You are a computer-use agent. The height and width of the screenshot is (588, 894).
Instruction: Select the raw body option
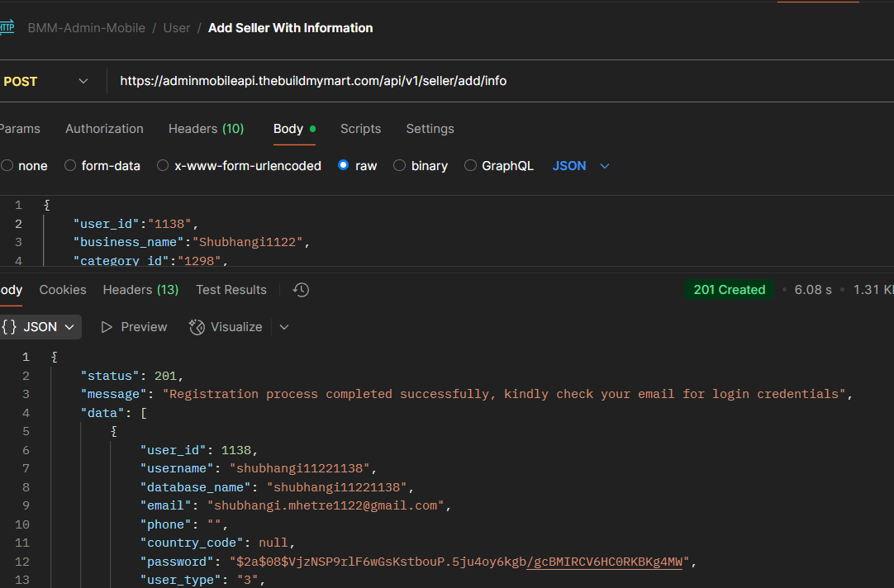tap(358, 166)
